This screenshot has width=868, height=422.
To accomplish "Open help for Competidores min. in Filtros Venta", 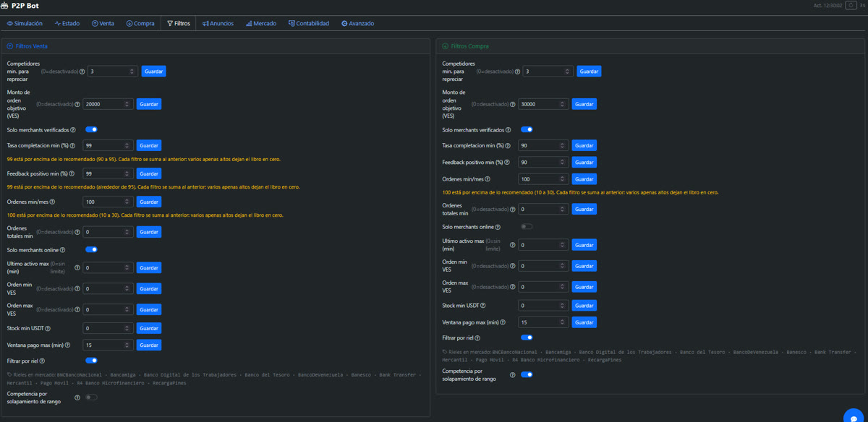I will tap(82, 72).
